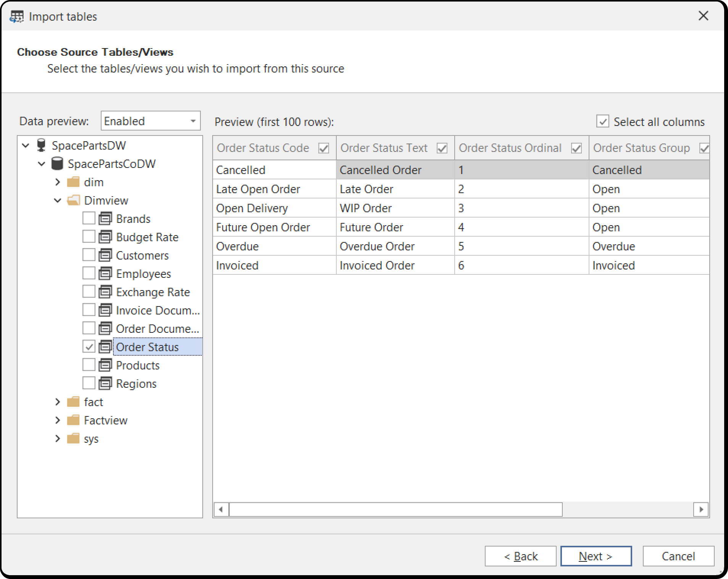
Task: Click the Budget Rate view icon
Action: click(105, 237)
